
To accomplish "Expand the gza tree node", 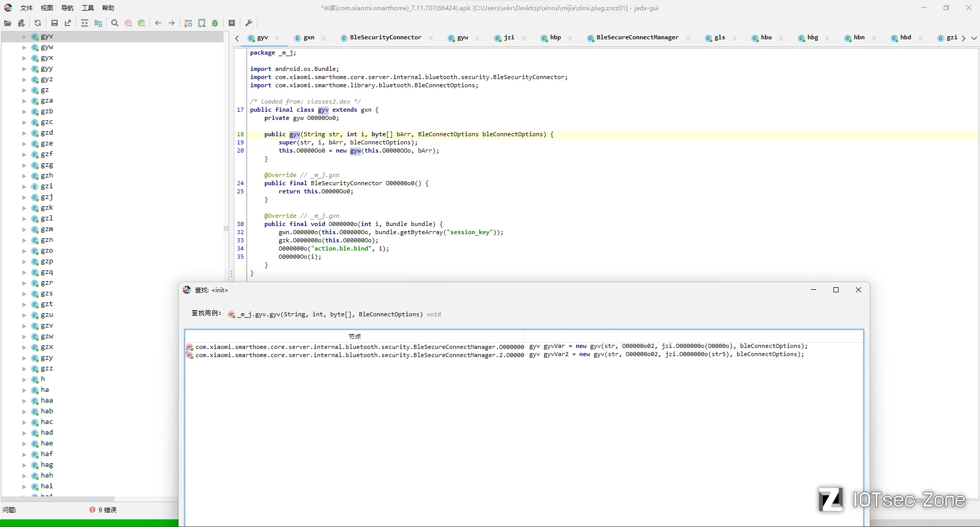I will pyautogui.click(x=24, y=101).
